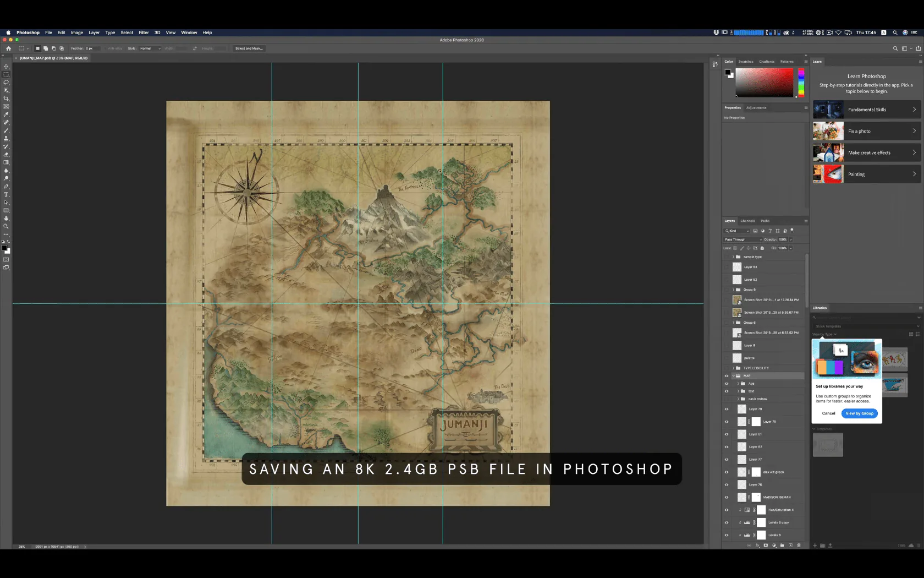Select the Lasso tool

pyautogui.click(x=6, y=83)
